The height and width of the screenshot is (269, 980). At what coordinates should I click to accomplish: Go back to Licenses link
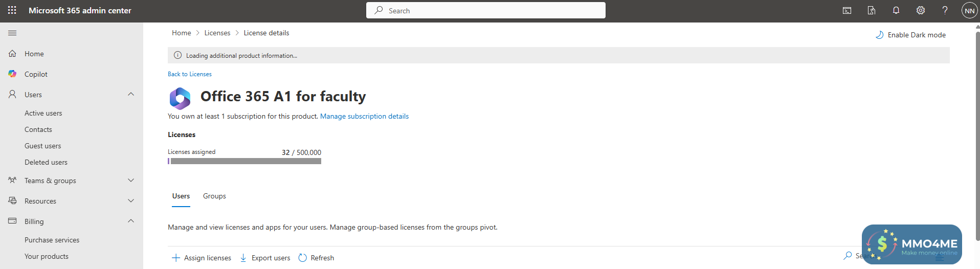pos(190,74)
